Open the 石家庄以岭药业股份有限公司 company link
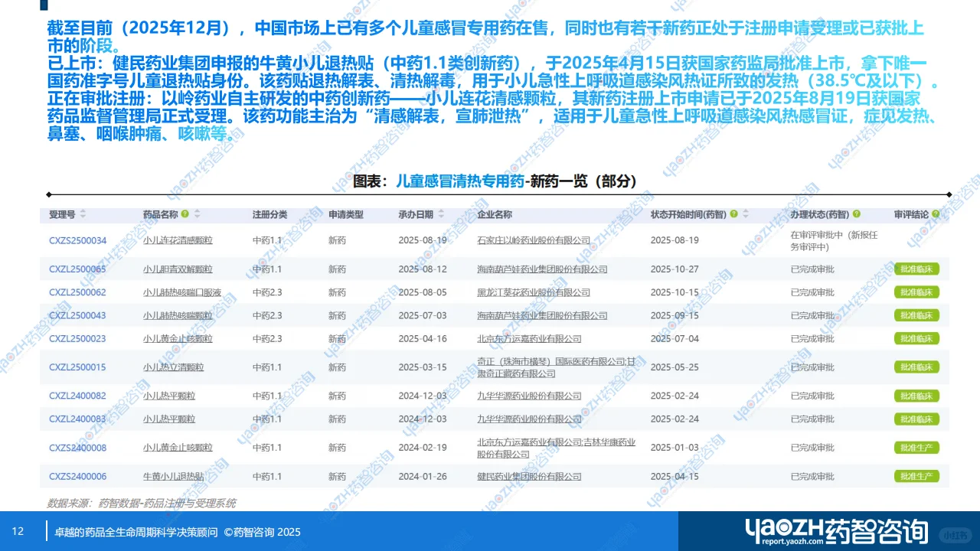The image size is (980, 551). pos(533,239)
